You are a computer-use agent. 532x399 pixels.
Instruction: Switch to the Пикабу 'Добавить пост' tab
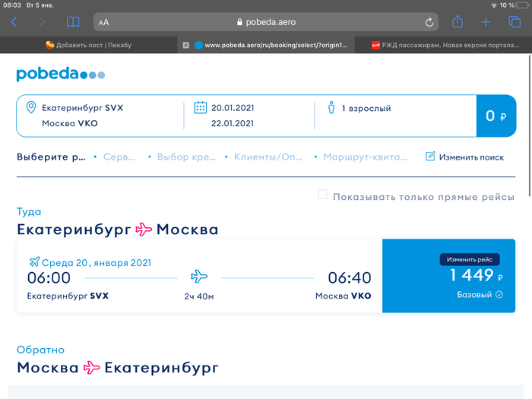pyautogui.click(x=88, y=45)
